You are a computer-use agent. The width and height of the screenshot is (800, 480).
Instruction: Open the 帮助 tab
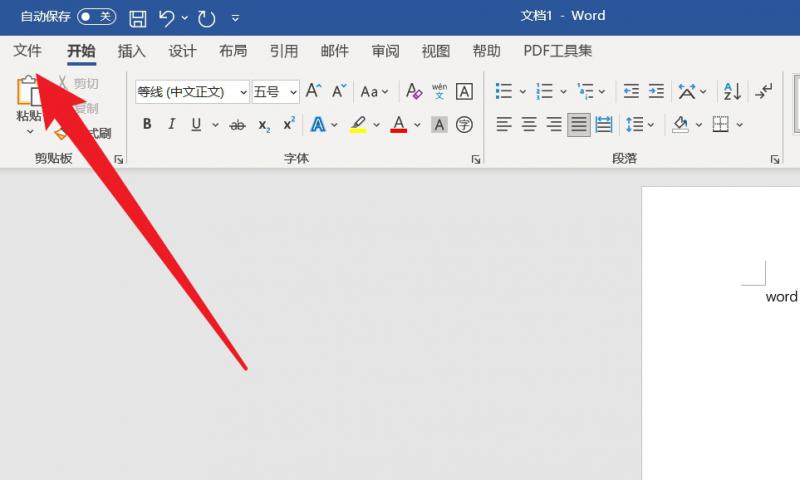tap(486, 51)
